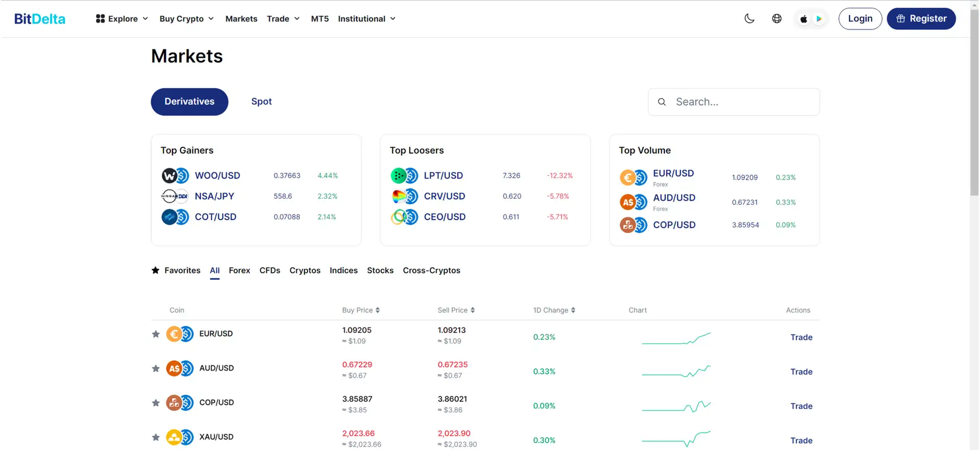Click the BitDelta logo
The width and height of the screenshot is (980, 450).
coord(40,19)
